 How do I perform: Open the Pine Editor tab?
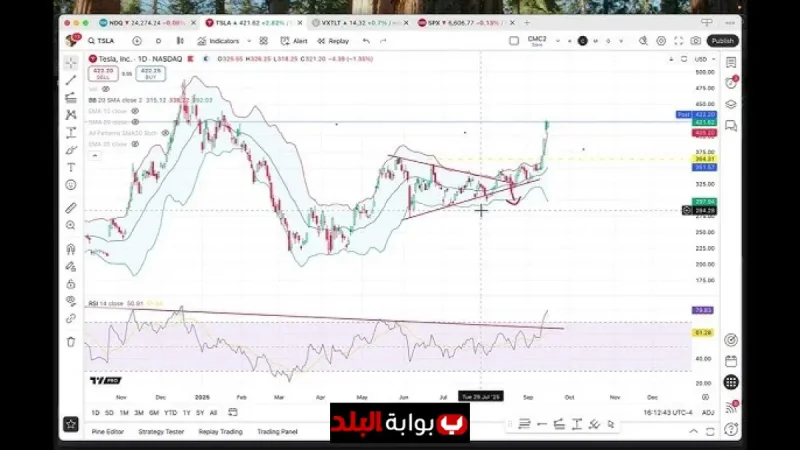pyautogui.click(x=108, y=432)
